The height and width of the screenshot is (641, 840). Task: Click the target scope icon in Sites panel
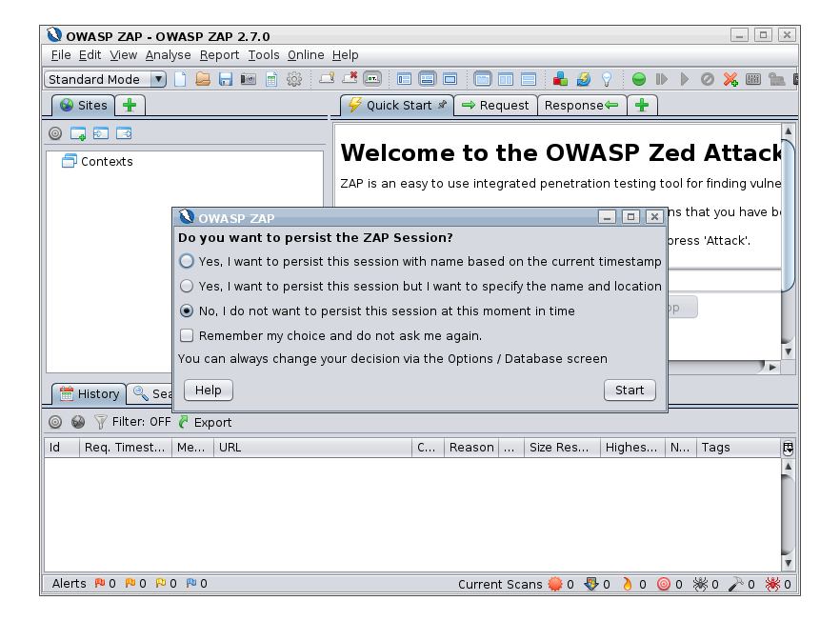[55, 133]
